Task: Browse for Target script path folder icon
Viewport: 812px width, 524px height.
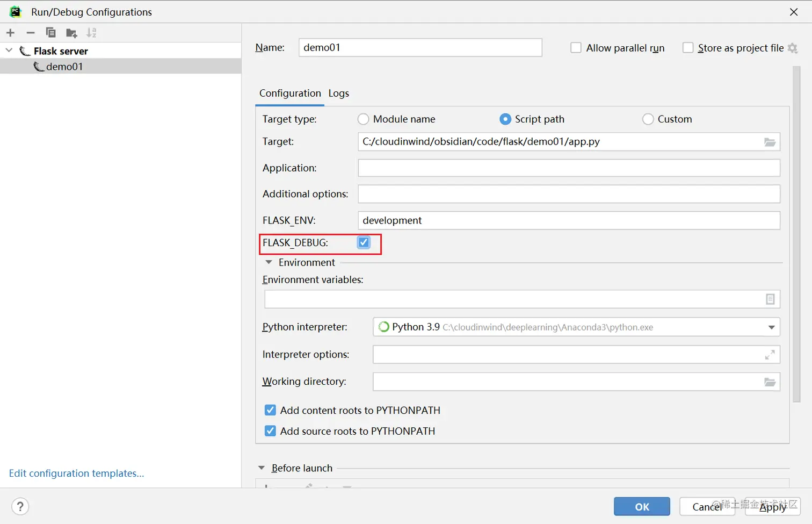Action: point(770,142)
